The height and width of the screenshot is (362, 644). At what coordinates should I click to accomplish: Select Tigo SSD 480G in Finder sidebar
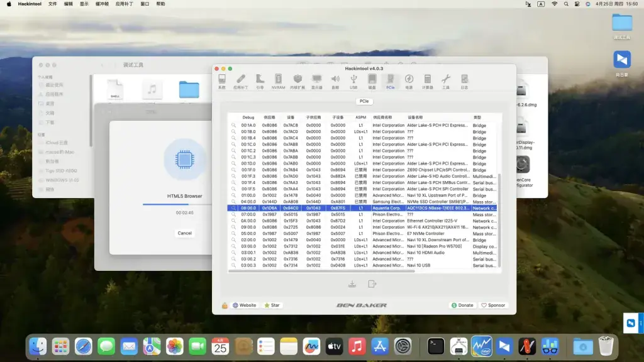tap(61, 171)
